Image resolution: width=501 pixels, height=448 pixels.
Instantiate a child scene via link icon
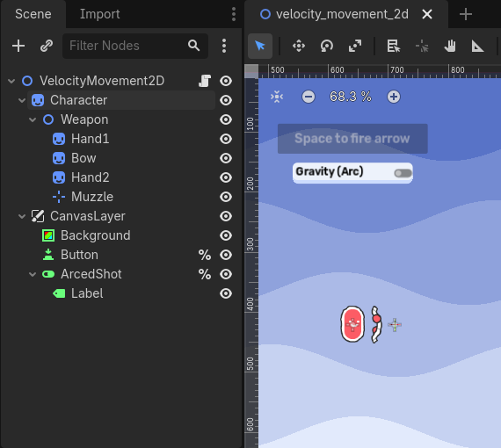click(x=47, y=46)
